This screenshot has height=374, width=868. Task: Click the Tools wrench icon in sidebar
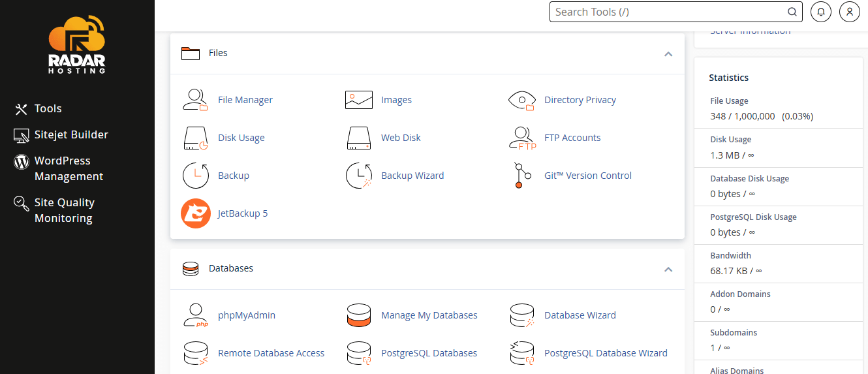click(22, 109)
